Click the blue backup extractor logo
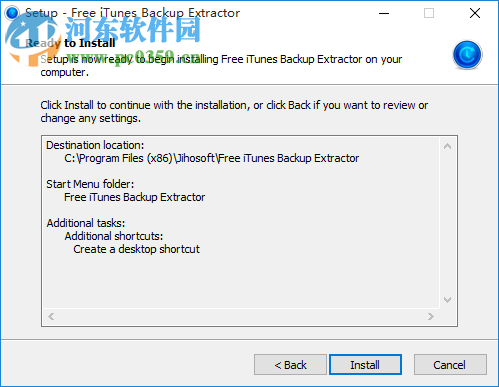499x387 pixels. [x=467, y=55]
